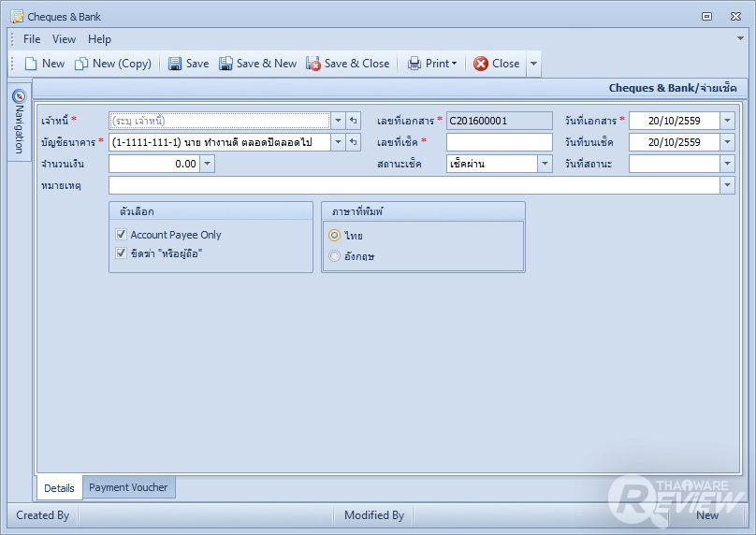Click the Cheques & Bank title icon
756x535 pixels.
[x=18, y=17]
